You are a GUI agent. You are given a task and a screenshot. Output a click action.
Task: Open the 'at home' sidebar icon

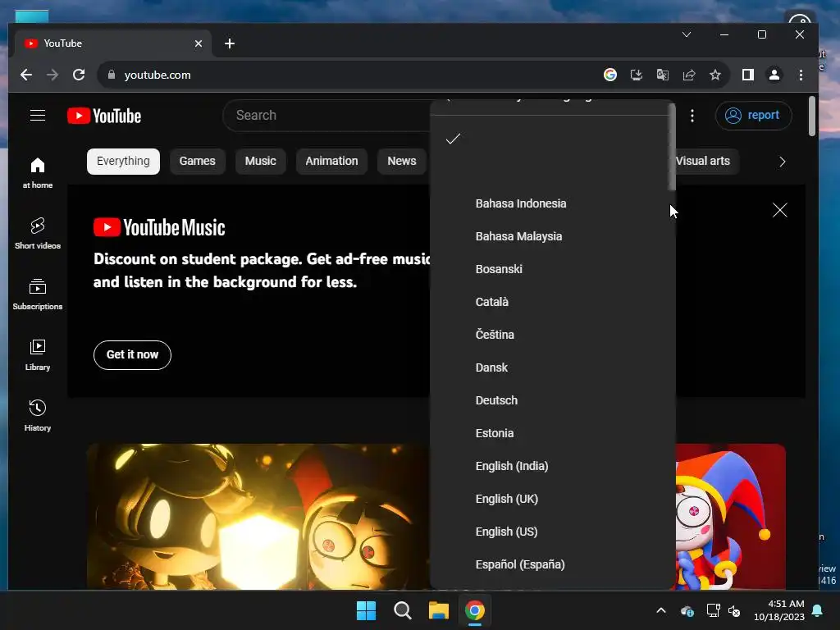tap(38, 172)
